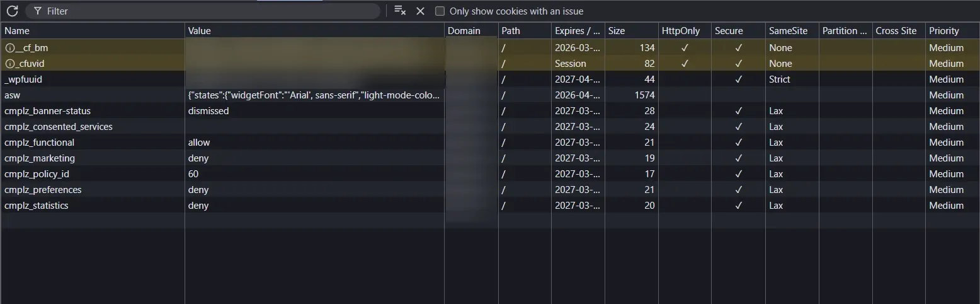Toggle Only show cookies with an issue
Screen dimensions: 980x304
point(440,11)
